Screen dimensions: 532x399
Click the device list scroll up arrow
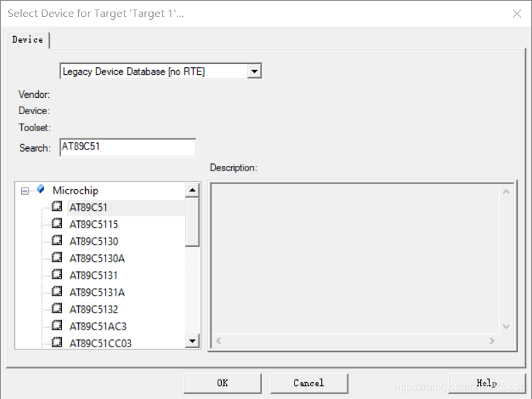(193, 190)
